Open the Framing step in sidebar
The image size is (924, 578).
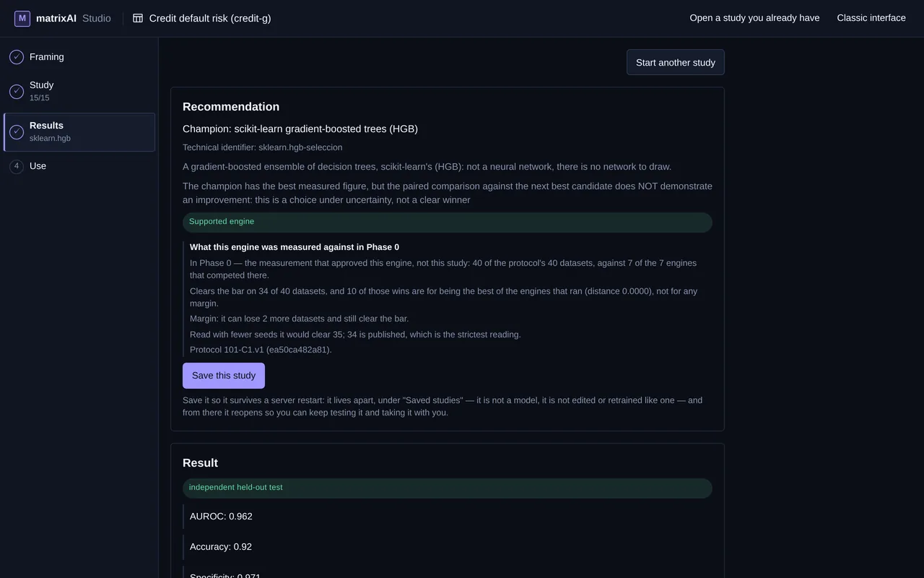point(79,57)
